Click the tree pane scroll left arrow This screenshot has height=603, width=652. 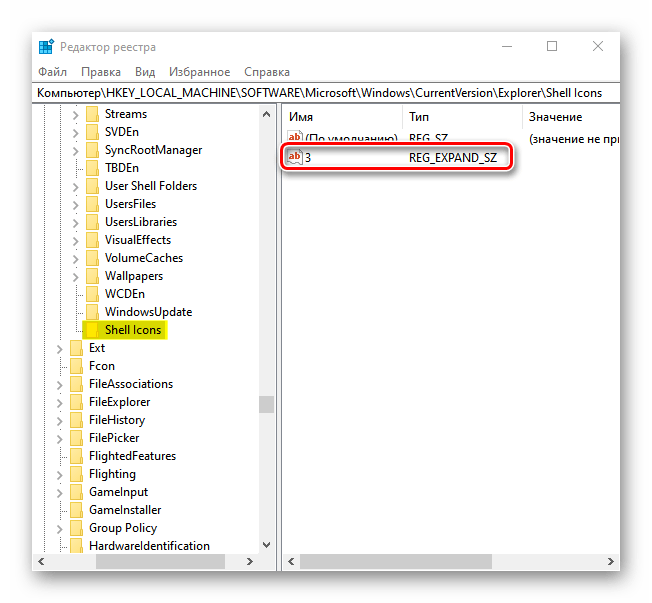pyautogui.click(x=41, y=561)
